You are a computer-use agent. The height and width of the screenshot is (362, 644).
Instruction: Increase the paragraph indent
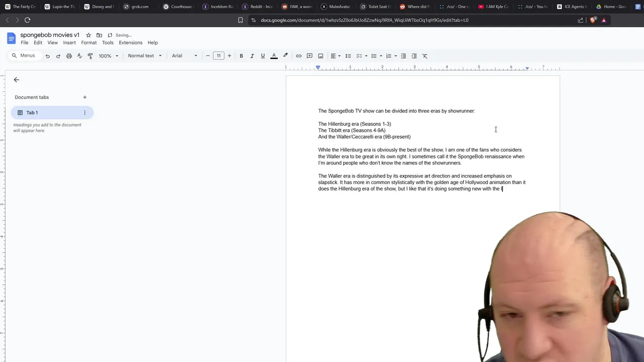tap(414, 56)
